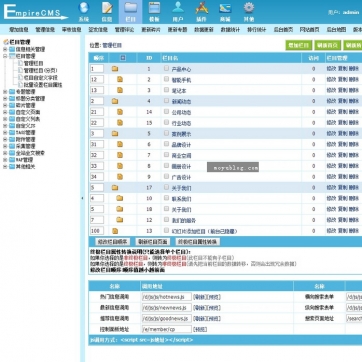Click folder icon in 新闻动态 row

click(115, 101)
